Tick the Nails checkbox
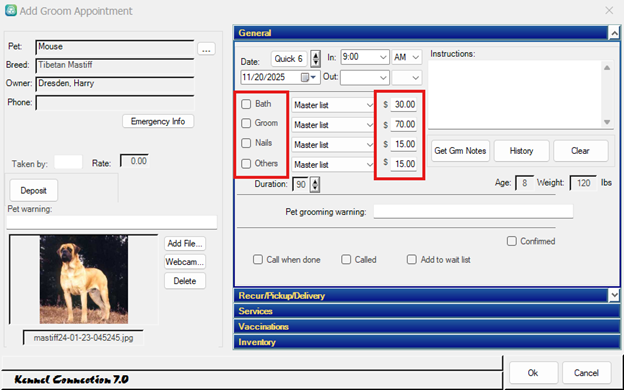Viewport: 624px width, 390px height. (246, 143)
